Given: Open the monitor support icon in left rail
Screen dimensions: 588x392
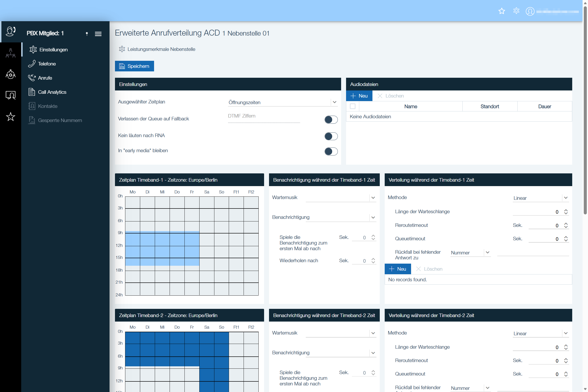Looking at the screenshot, I should pos(11,95).
